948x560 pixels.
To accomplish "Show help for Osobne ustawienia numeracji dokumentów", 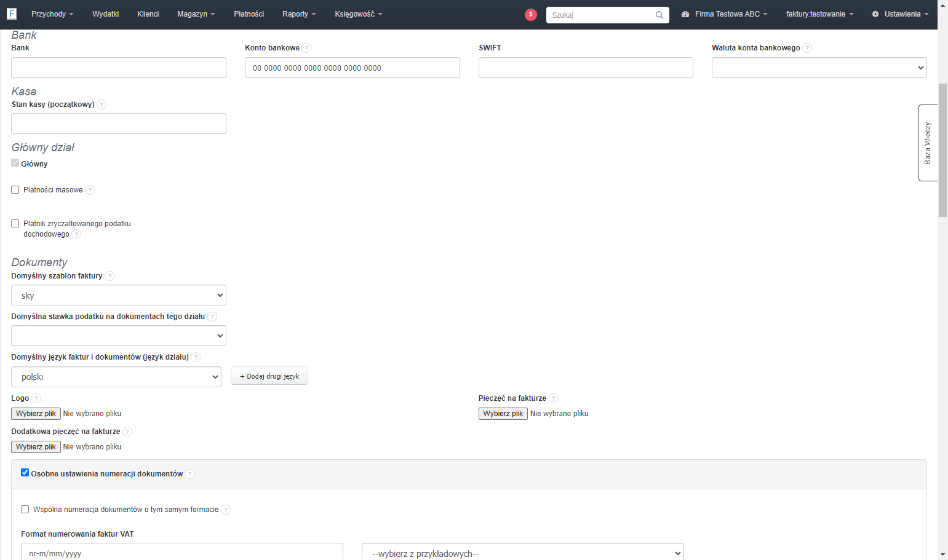I will [190, 474].
